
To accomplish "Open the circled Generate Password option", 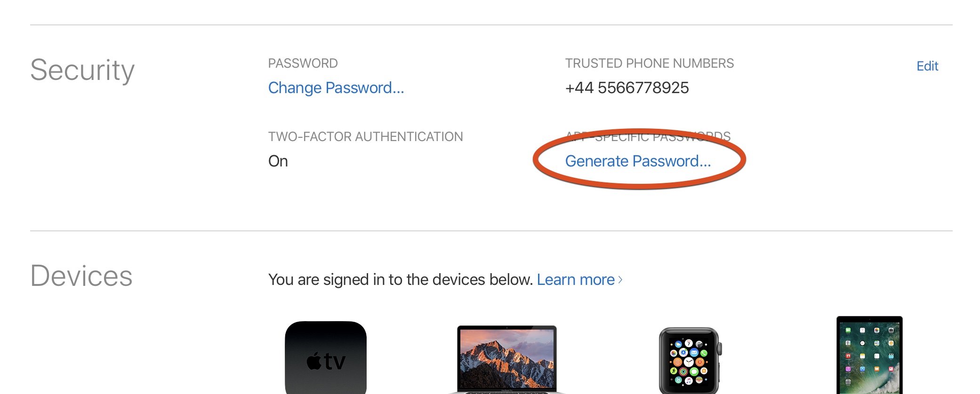I will 638,161.
